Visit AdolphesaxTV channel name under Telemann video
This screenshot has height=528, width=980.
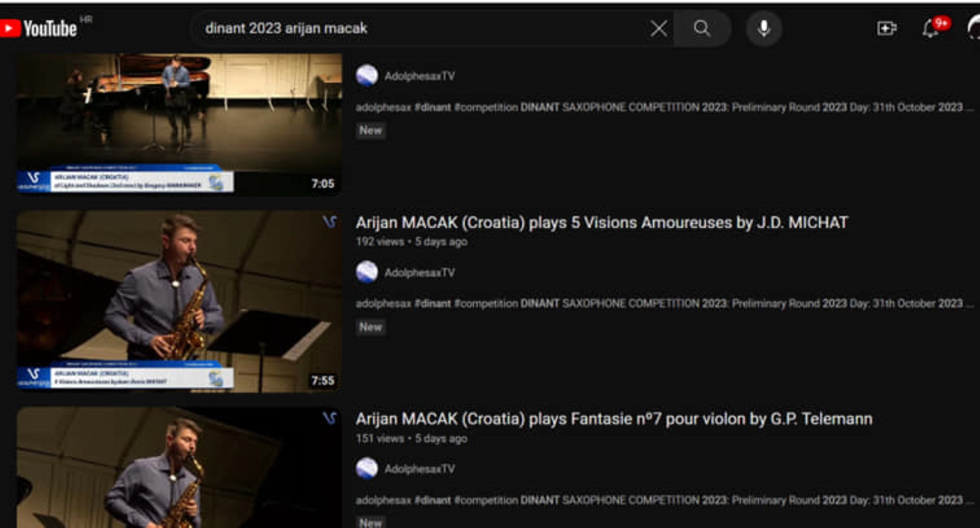pos(420,469)
